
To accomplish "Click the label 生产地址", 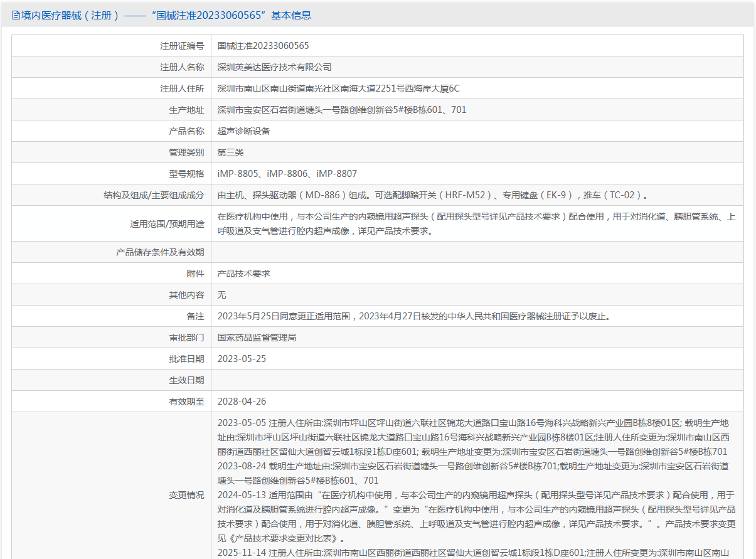I will click(186, 110).
